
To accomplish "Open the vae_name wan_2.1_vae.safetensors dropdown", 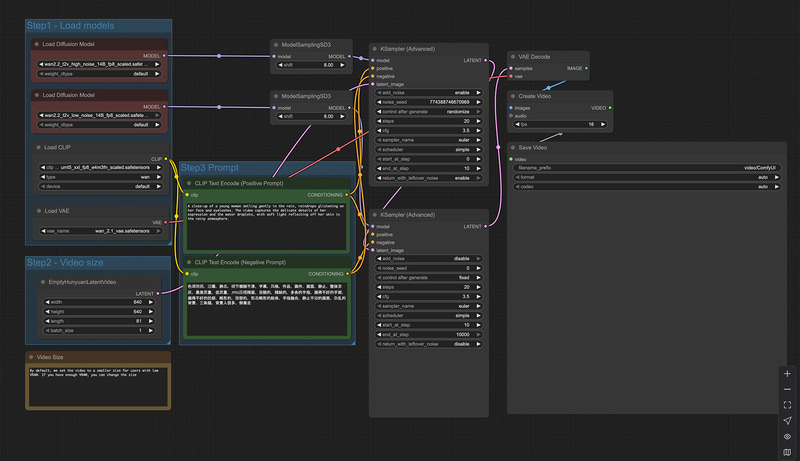I will (x=101, y=231).
